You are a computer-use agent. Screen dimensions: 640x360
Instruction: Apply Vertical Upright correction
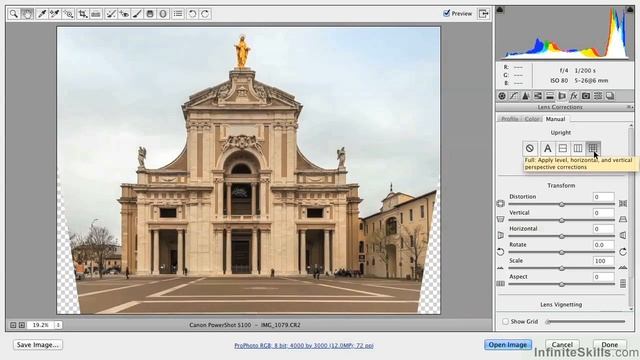[x=578, y=148]
